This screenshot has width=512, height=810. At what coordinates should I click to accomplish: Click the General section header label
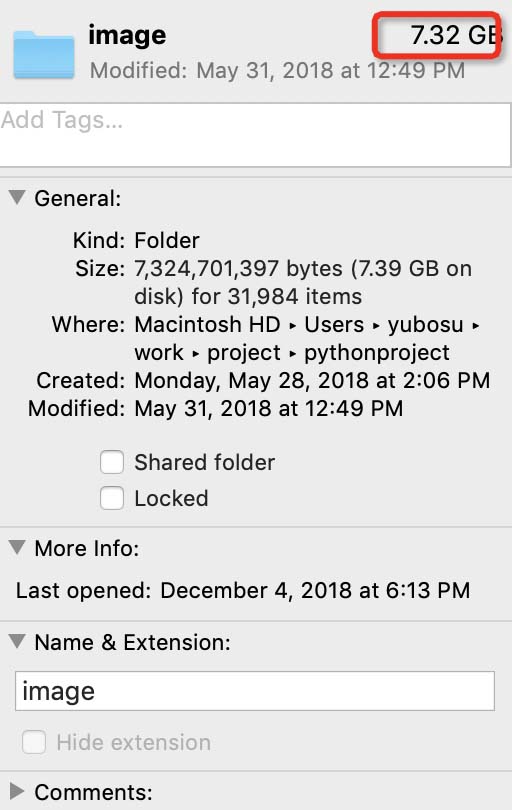click(x=77, y=199)
